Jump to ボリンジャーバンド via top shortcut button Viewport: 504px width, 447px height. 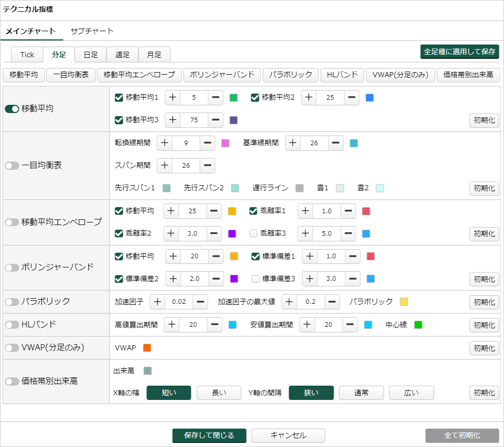click(222, 75)
